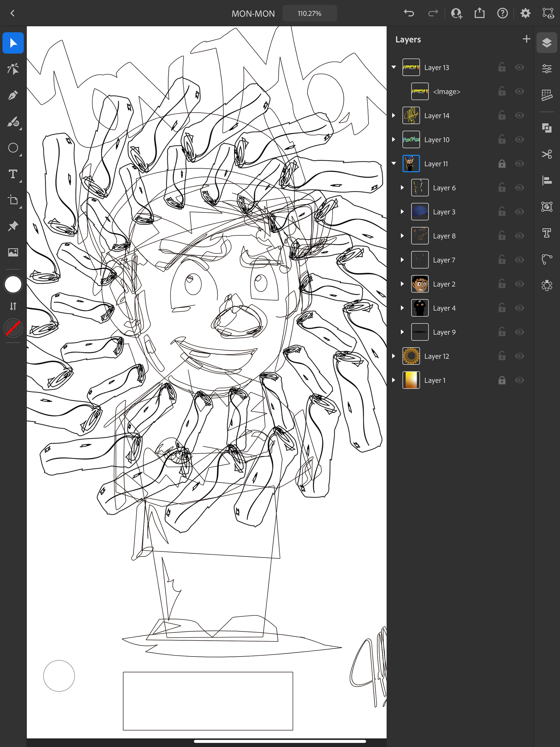Toggle visibility of Layer 2
The width and height of the screenshot is (560, 747).
point(519,284)
